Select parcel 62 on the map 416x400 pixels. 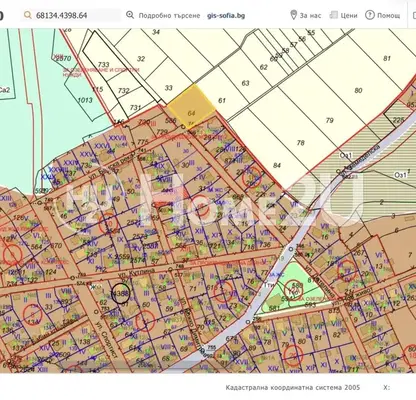point(264,67)
